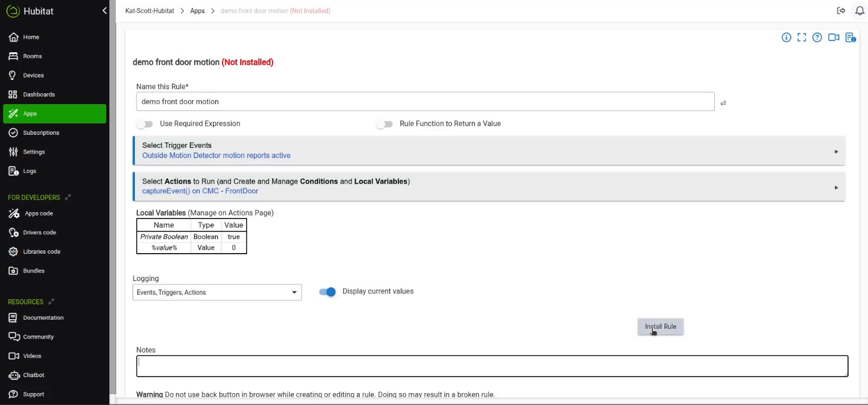Click the Rooms bed icon
This screenshot has width=868, height=405.
tap(13, 56)
